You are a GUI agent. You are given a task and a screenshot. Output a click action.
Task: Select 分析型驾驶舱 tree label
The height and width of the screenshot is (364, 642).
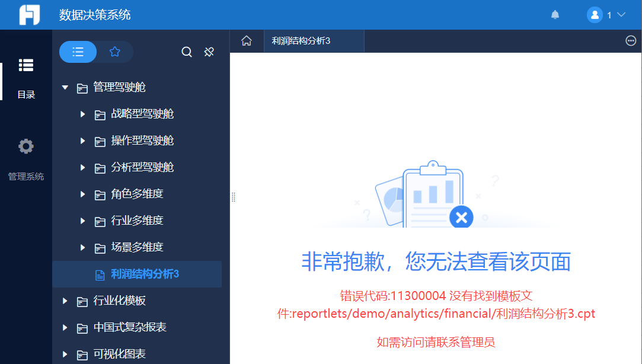pos(142,167)
